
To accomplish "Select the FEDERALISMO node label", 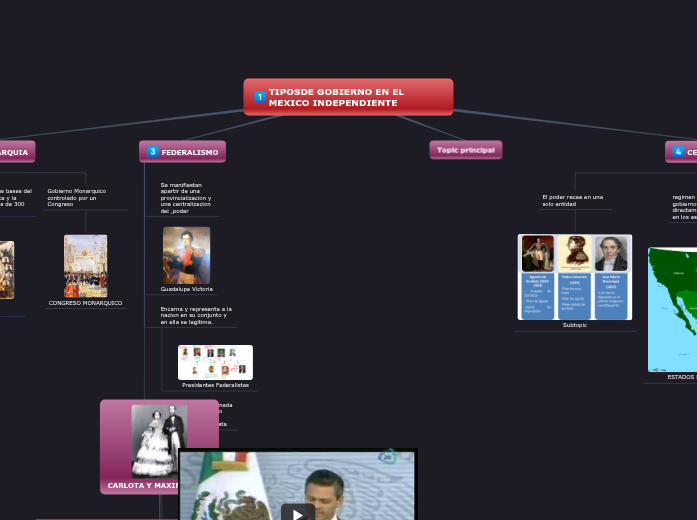I will pos(189,152).
